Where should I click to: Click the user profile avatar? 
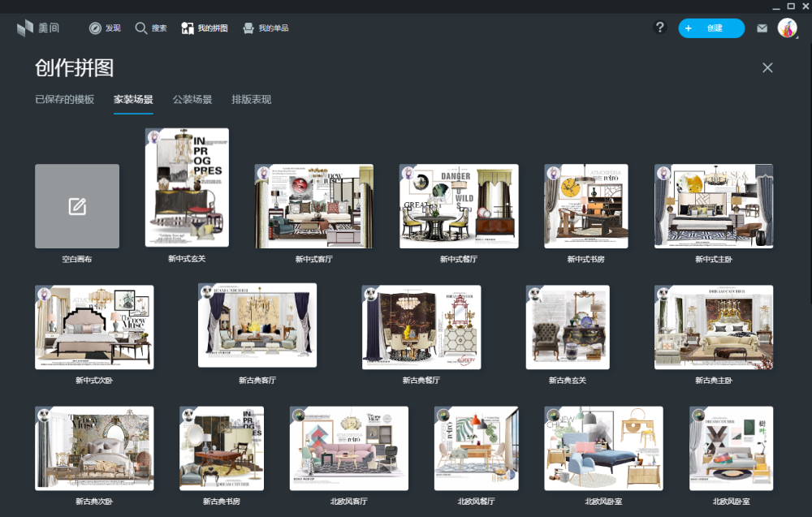click(787, 28)
